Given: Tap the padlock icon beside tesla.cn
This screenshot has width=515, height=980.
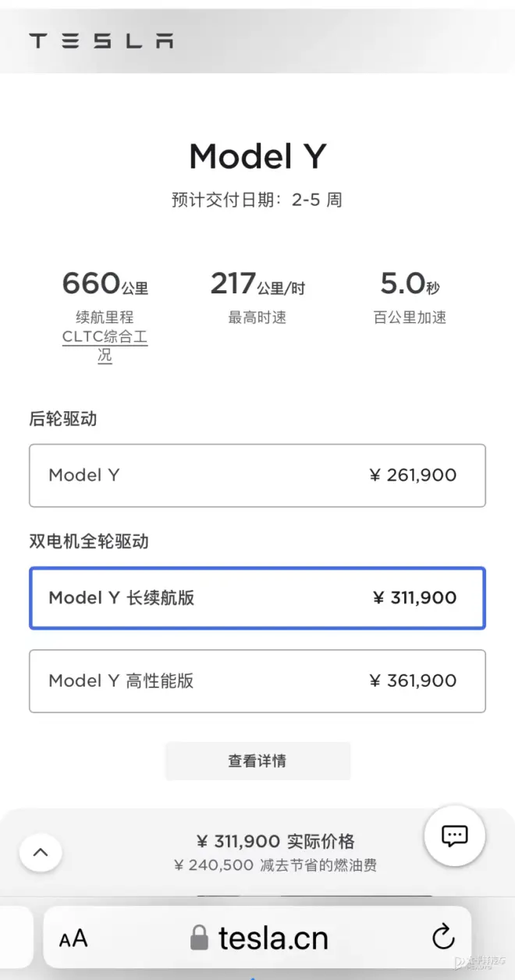Looking at the screenshot, I should tap(201, 937).
